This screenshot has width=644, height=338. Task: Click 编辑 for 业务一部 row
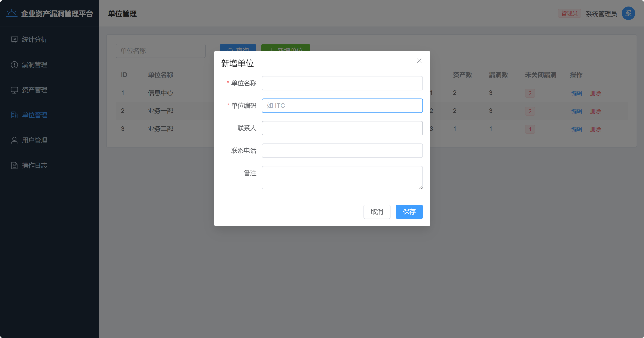point(577,111)
